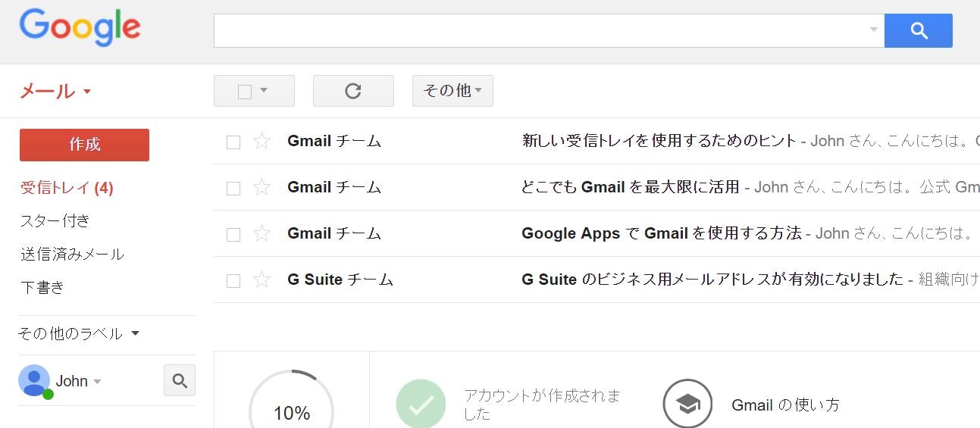Open the その他 dropdown in the toolbar
Viewport: 980px width, 428px height.
pyautogui.click(x=452, y=91)
